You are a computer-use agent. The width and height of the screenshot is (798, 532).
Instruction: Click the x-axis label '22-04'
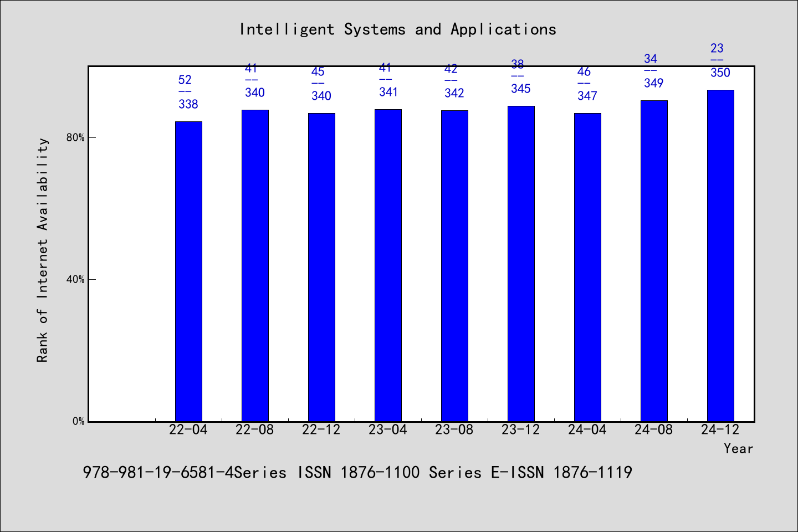coord(188,429)
